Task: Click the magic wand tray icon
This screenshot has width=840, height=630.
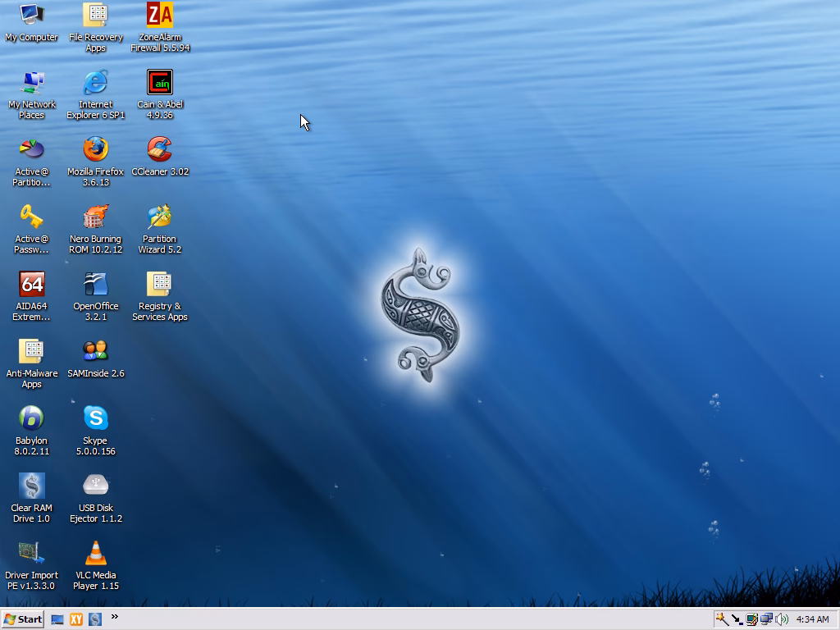Action: [x=722, y=619]
